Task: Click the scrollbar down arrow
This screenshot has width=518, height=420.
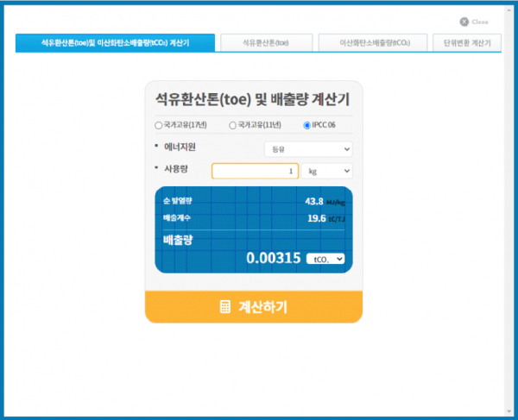Action: tap(509, 409)
